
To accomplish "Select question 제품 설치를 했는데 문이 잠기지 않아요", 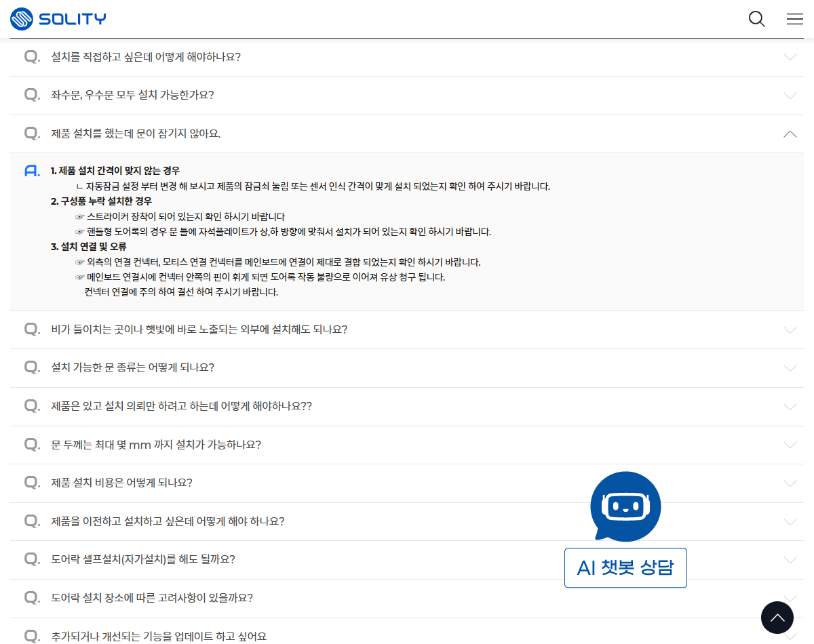I will click(x=136, y=134).
